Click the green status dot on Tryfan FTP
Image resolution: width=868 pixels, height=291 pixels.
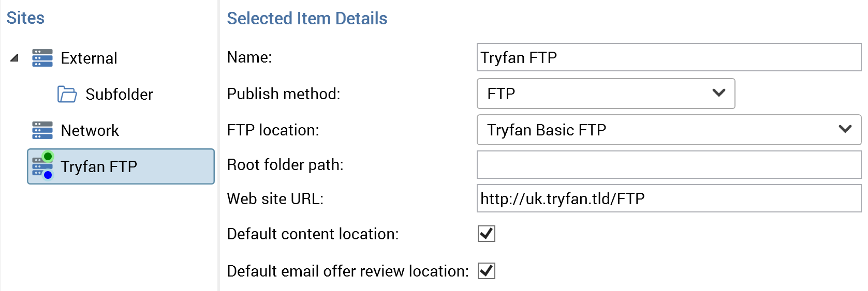(x=48, y=156)
